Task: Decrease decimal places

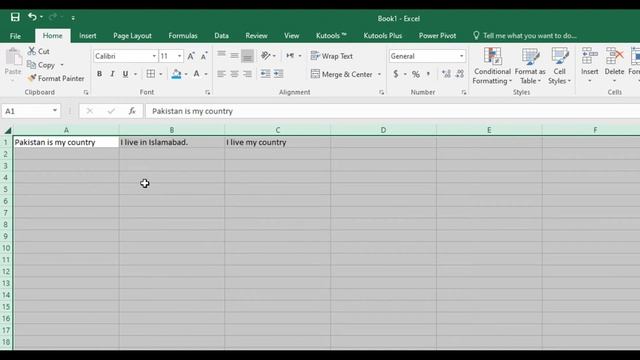Action: click(x=460, y=74)
